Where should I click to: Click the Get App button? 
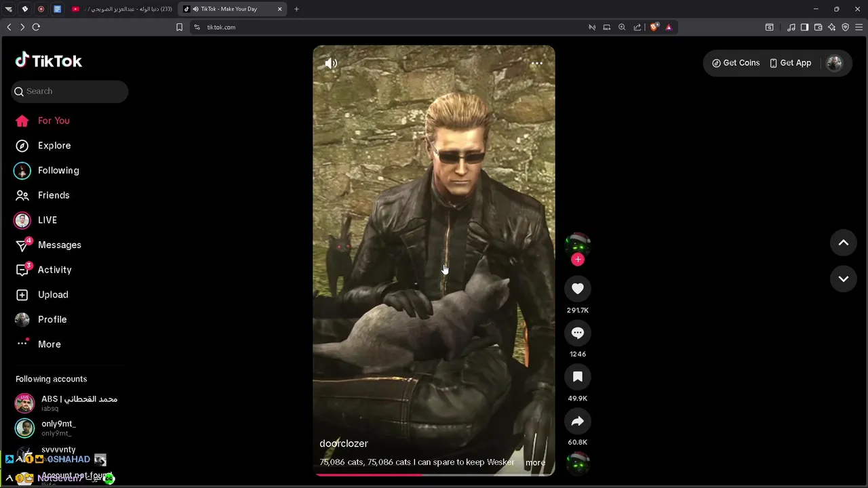[x=790, y=62]
